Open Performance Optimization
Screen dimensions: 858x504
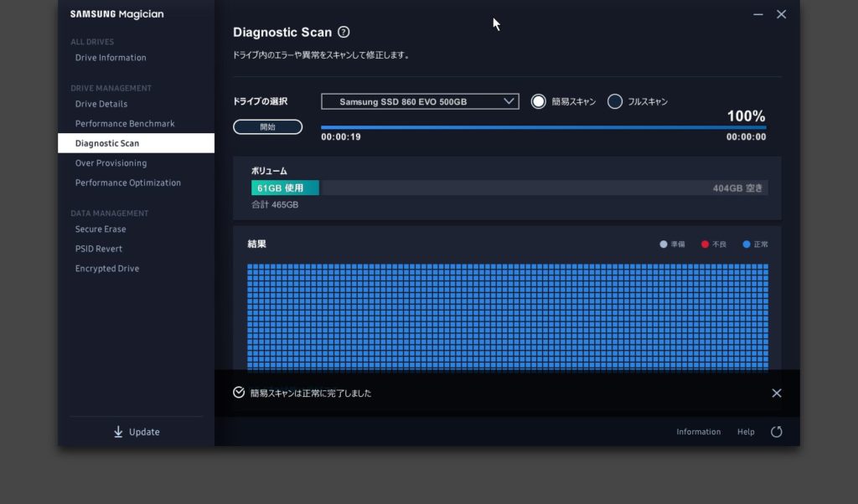tap(128, 183)
